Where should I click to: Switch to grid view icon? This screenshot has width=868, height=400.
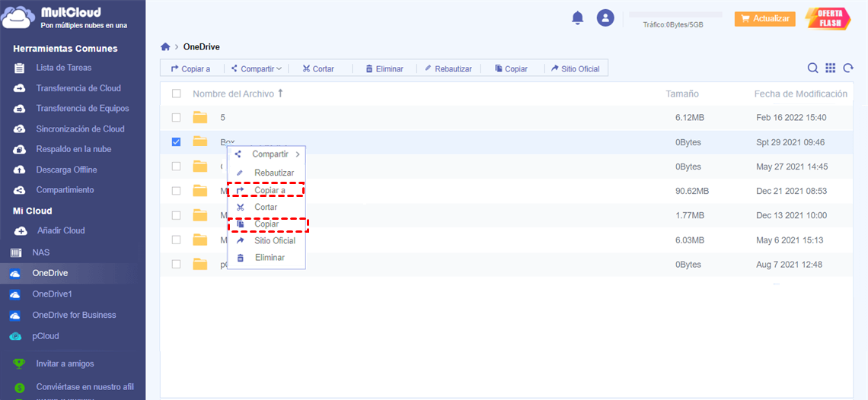tap(831, 68)
